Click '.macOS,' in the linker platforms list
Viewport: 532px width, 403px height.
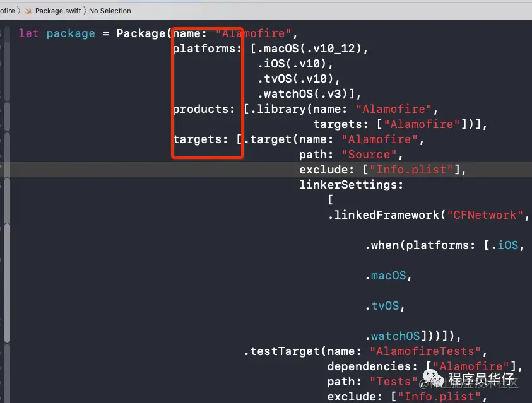388,276
